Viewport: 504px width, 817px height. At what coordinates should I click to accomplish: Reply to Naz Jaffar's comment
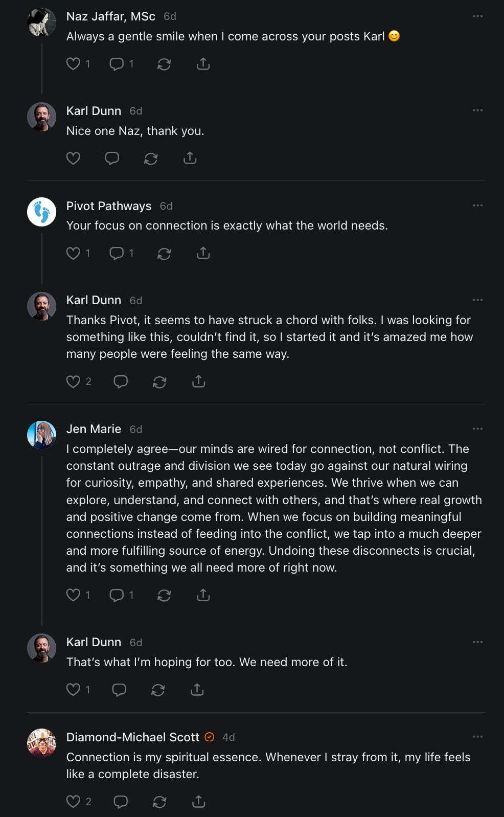click(x=117, y=64)
